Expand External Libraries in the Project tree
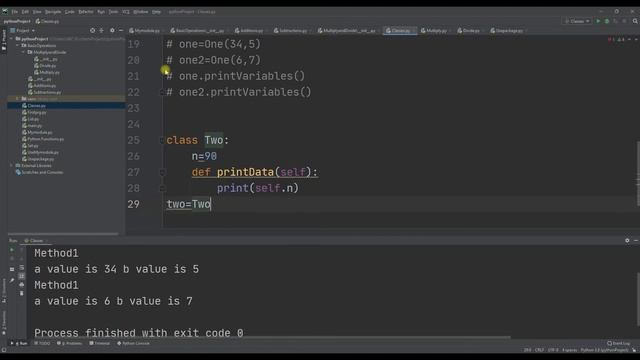Viewport: 640px width, 360px height. click(12, 166)
